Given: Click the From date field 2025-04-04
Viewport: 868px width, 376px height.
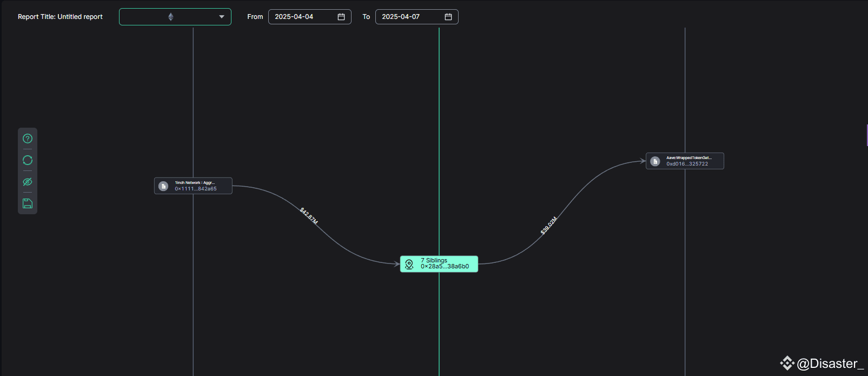Looking at the screenshot, I should [x=310, y=17].
